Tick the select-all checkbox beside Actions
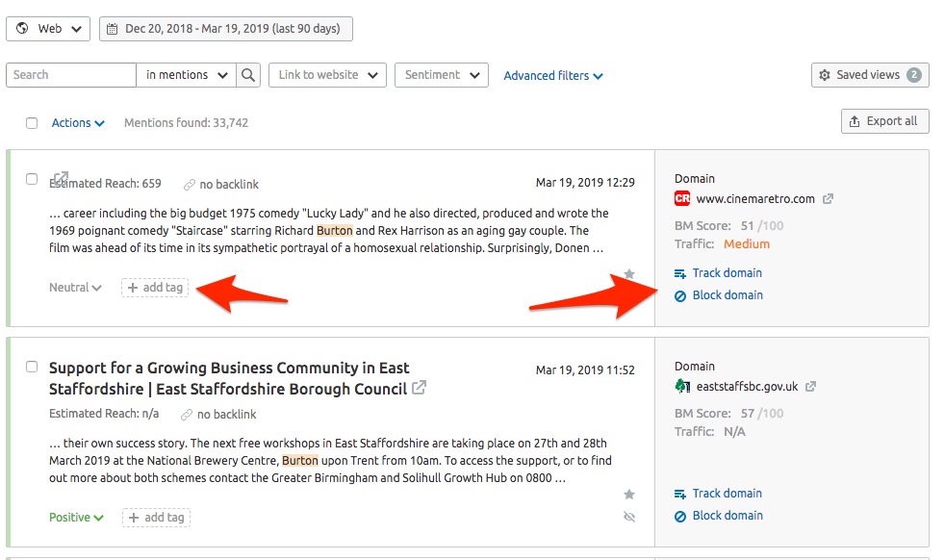Screen dimensions: 944x560 [32, 123]
